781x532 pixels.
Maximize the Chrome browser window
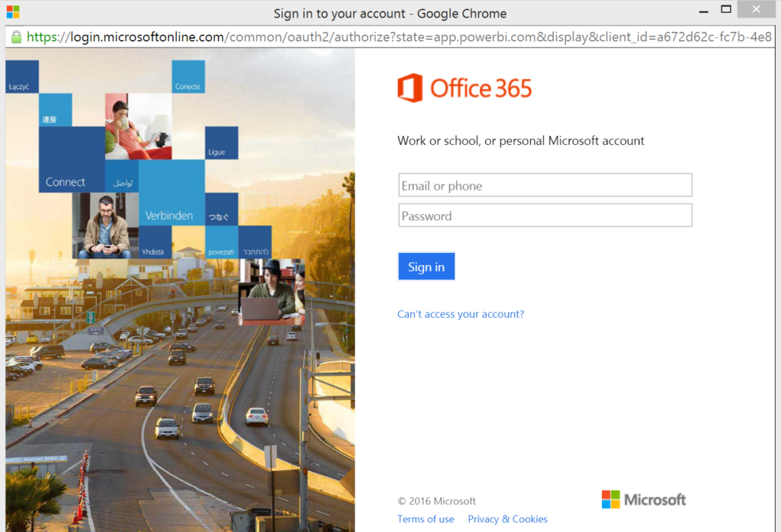(x=726, y=9)
